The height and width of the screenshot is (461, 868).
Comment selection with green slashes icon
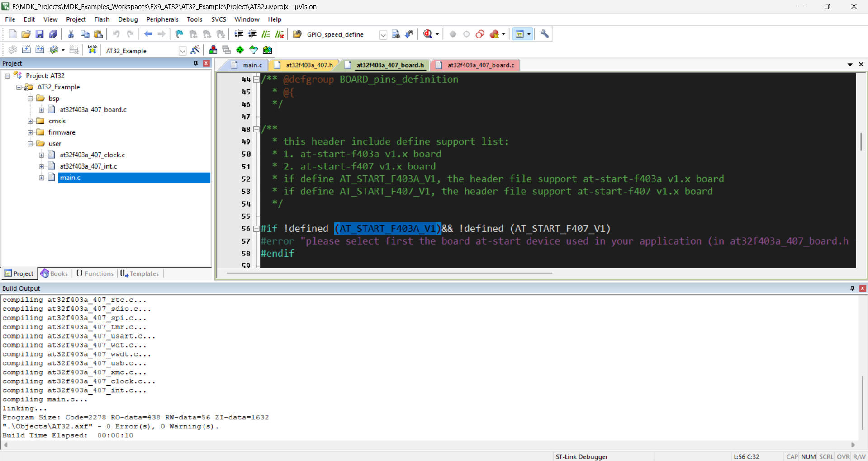click(x=266, y=34)
